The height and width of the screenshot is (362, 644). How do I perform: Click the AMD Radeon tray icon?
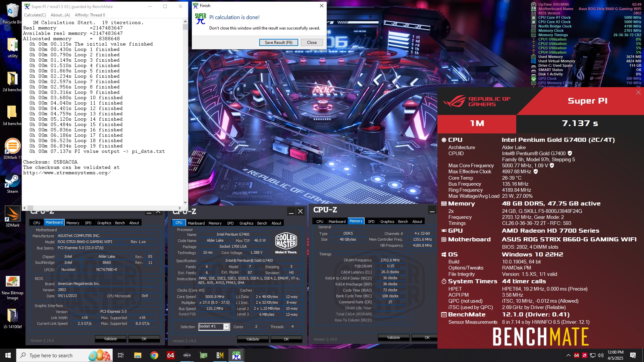pyautogui.click(x=585, y=355)
